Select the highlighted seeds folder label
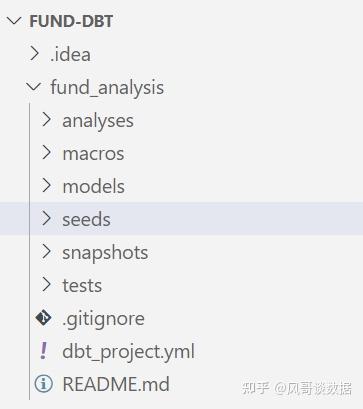Viewport: 363px width, 409px height. [x=86, y=220]
